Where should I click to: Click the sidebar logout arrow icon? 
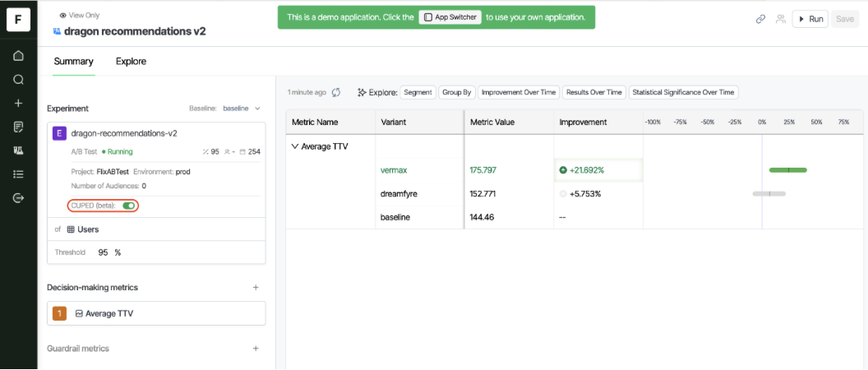(x=18, y=198)
